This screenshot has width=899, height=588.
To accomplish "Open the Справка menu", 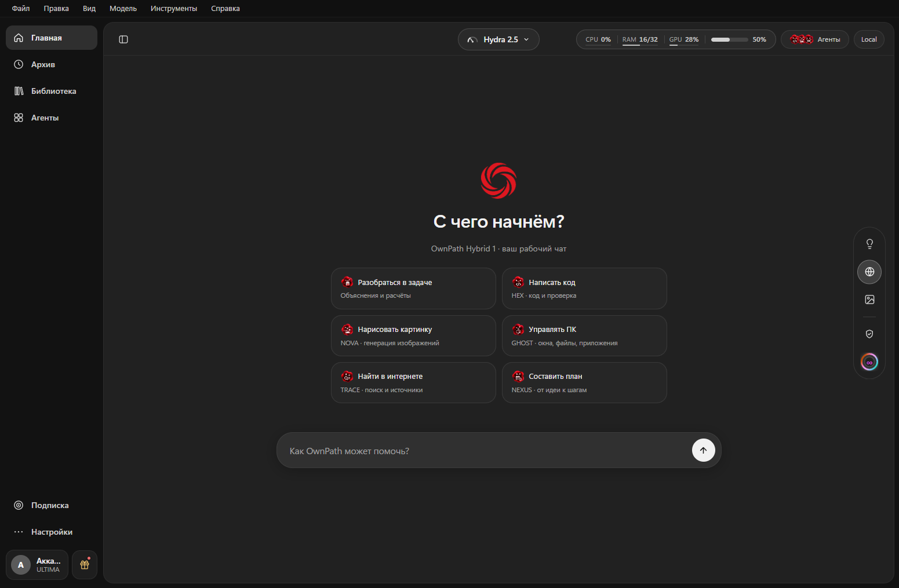I will click(x=225, y=9).
